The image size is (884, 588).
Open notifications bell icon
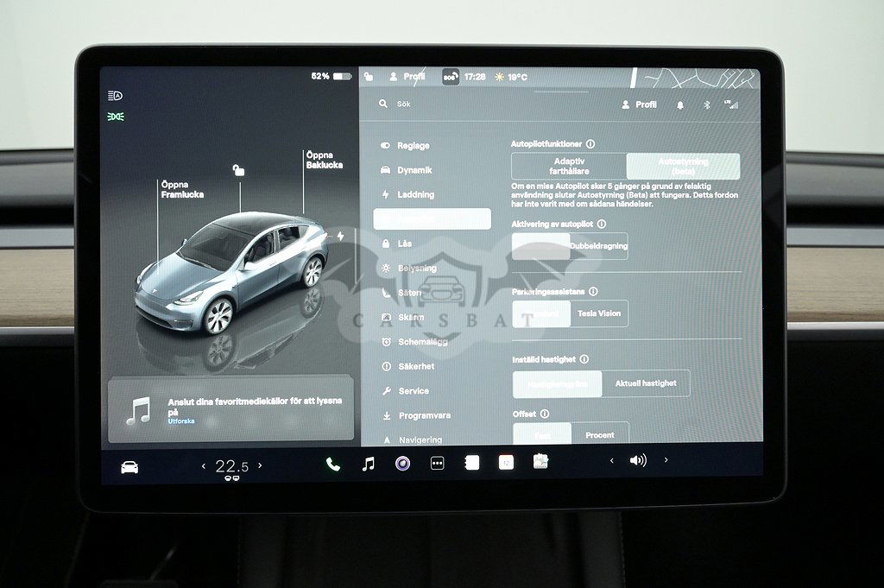679,104
